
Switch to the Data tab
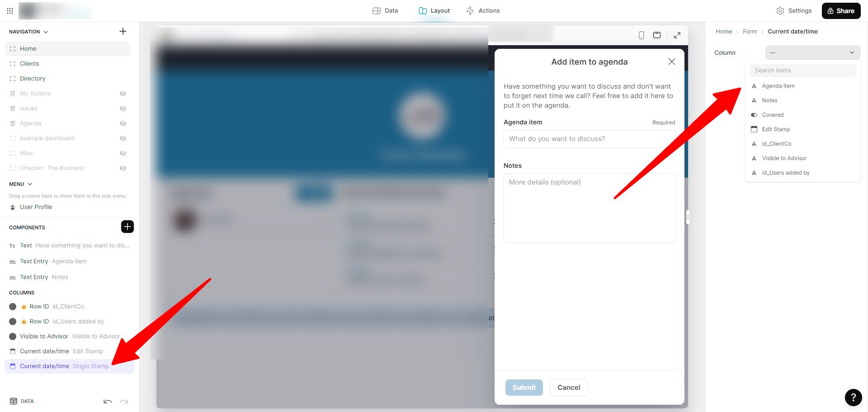click(x=385, y=10)
